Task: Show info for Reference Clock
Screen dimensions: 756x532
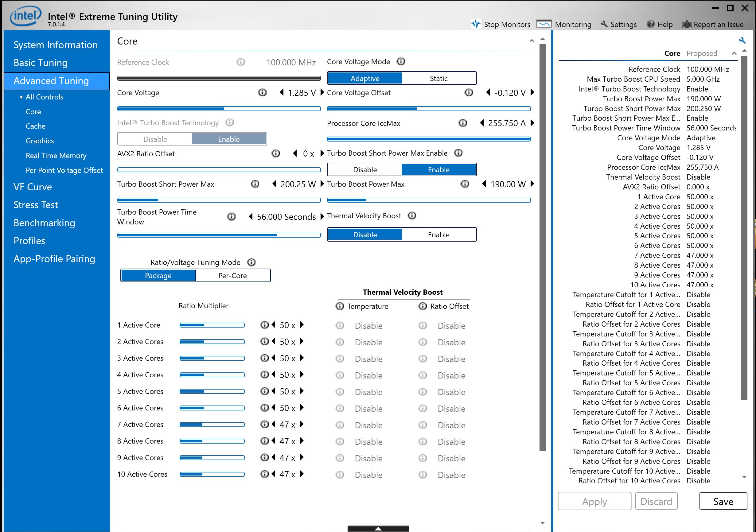Action: (x=241, y=62)
